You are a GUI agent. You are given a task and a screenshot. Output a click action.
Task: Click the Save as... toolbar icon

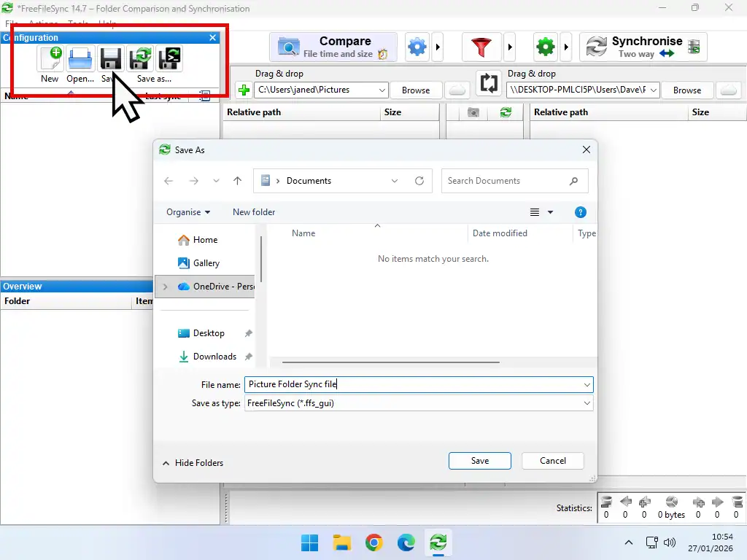click(x=141, y=58)
